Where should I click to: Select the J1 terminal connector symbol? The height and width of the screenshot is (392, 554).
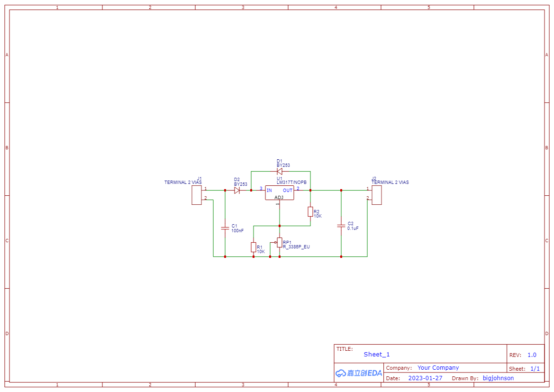[197, 195]
